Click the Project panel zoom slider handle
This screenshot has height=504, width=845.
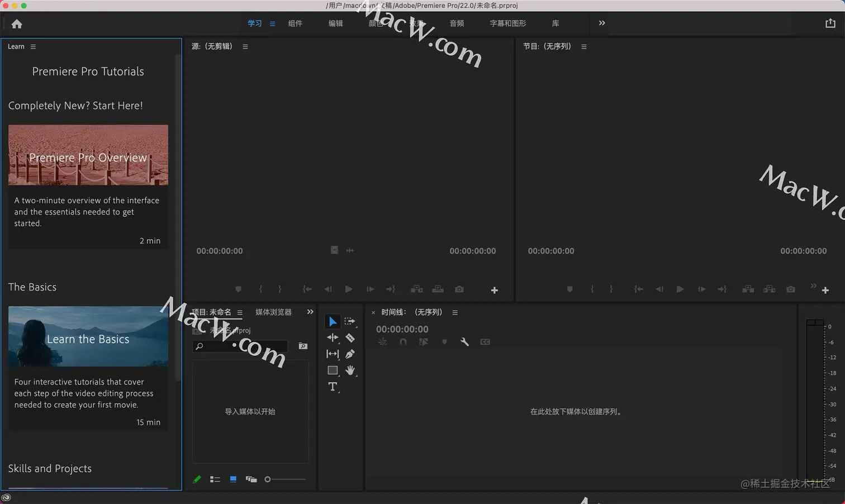268,479
